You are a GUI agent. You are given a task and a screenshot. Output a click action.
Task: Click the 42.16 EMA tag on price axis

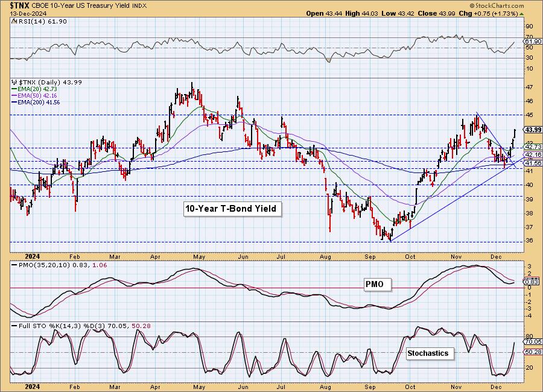(533, 155)
